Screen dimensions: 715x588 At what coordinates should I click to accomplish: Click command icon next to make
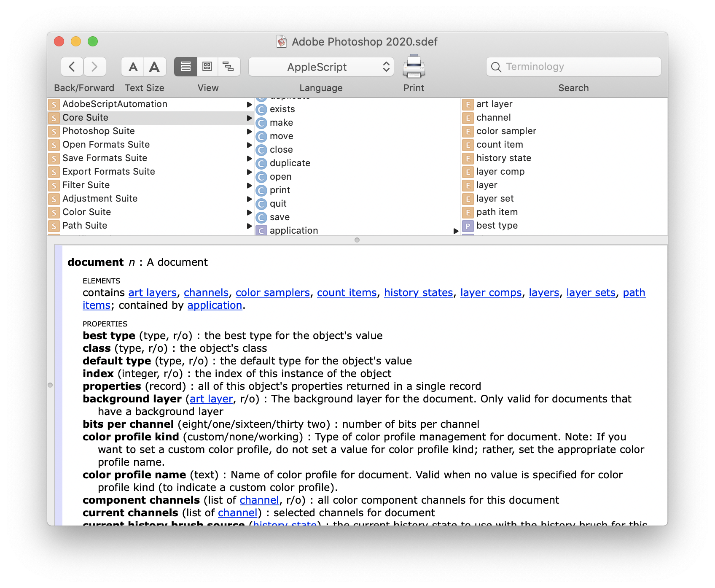(262, 123)
